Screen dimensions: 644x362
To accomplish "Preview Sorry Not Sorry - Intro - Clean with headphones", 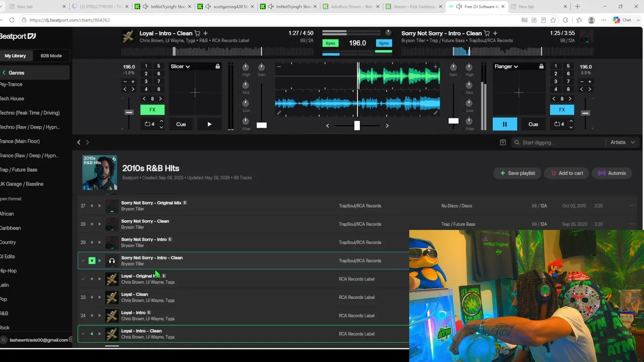I will (112, 261).
